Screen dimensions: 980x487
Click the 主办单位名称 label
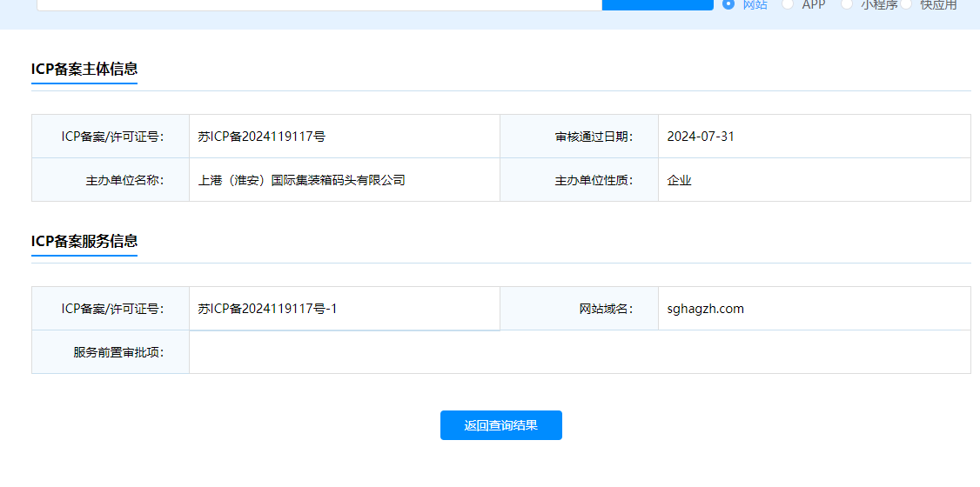124,180
